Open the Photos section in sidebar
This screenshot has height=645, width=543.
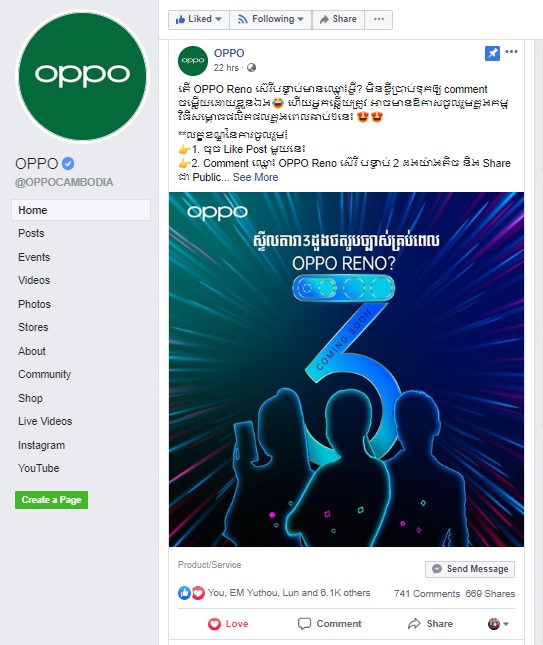click(35, 304)
